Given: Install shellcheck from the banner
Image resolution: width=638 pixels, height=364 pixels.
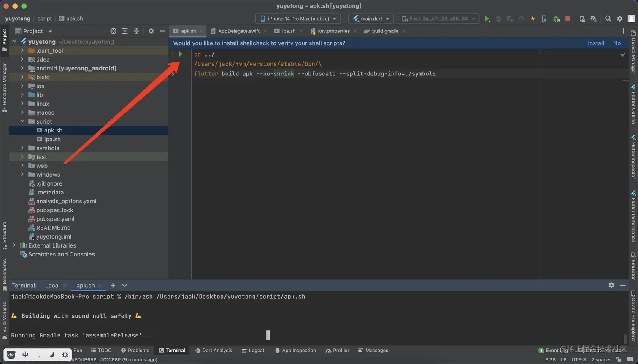Looking at the screenshot, I should [x=596, y=43].
